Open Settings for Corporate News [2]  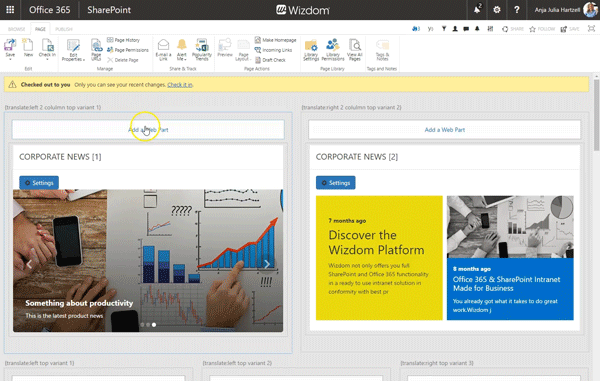pos(336,183)
